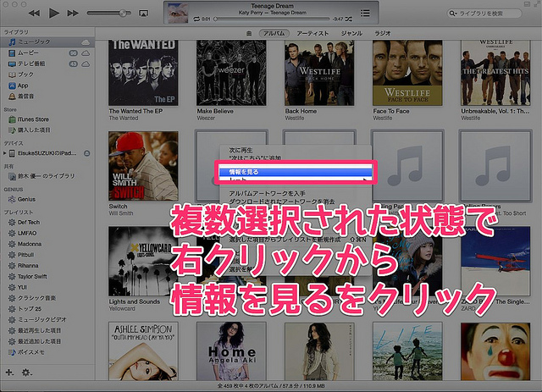Click the iPad eject icon
Image resolution: width=542 pixels, height=392 pixels.
pyautogui.click(x=86, y=153)
